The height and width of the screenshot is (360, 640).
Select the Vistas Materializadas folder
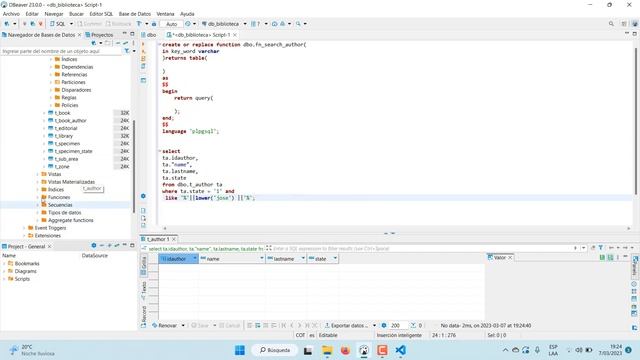(71, 182)
